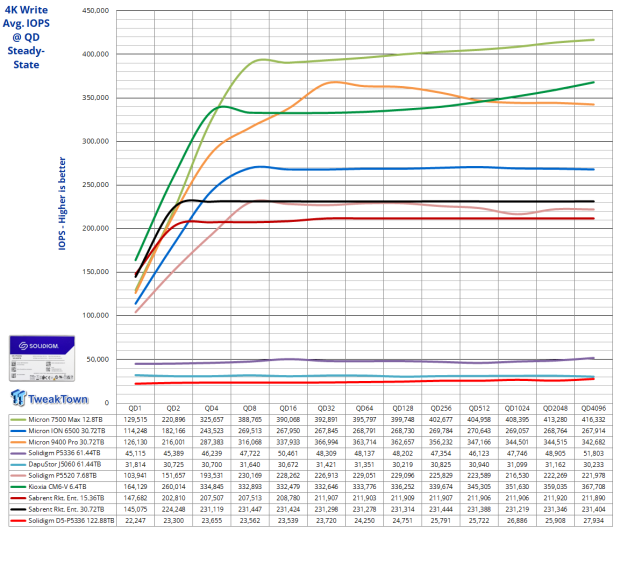
Task: Click the QD512 column header
Action: coord(479,408)
